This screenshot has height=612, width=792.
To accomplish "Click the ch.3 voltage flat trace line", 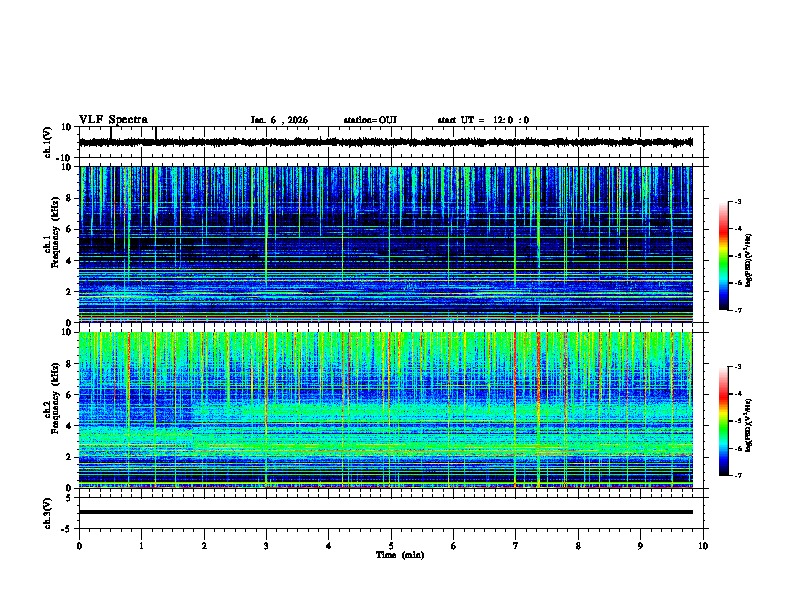I will [385, 512].
